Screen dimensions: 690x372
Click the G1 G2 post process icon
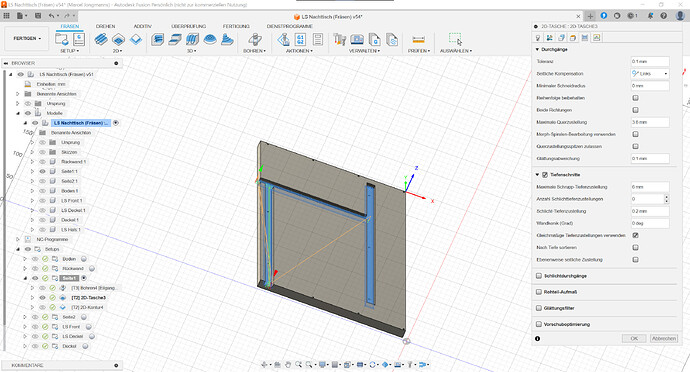coord(301,40)
